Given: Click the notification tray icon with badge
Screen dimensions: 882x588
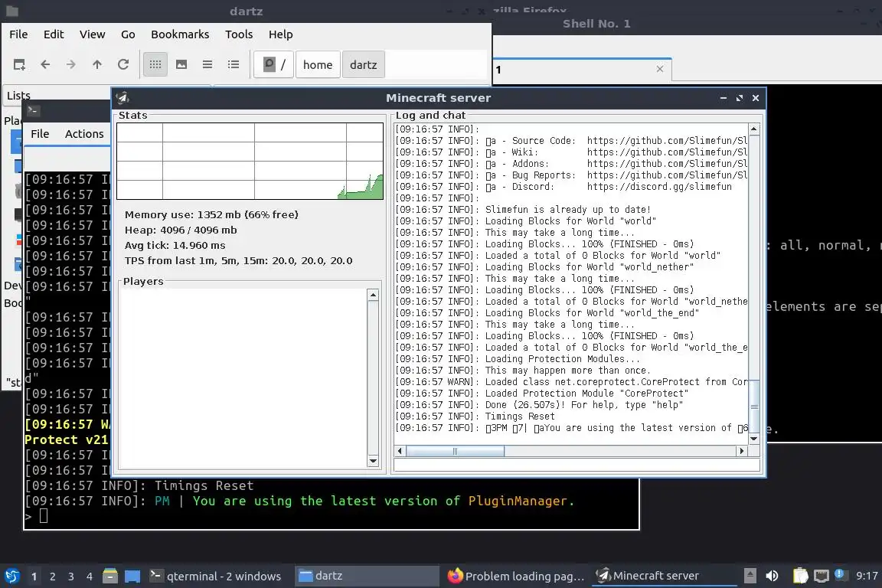Looking at the screenshot, I should click(x=839, y=574).
